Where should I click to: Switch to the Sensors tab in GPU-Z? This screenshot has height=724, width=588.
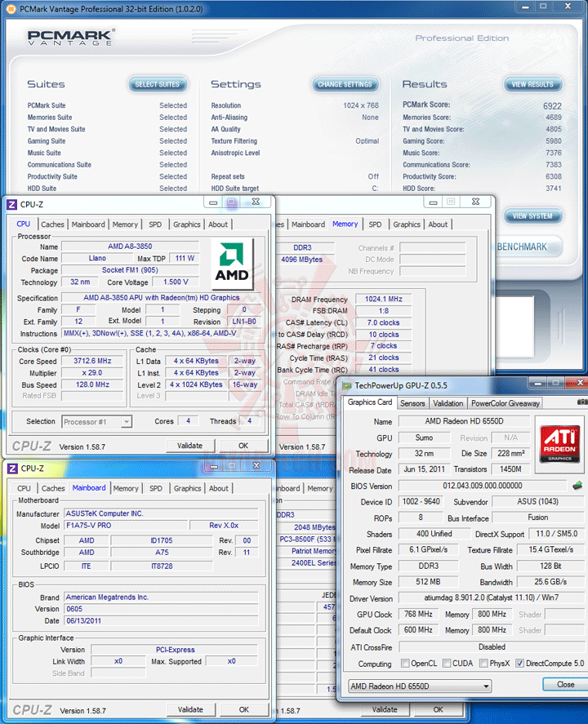coord(412,403)
